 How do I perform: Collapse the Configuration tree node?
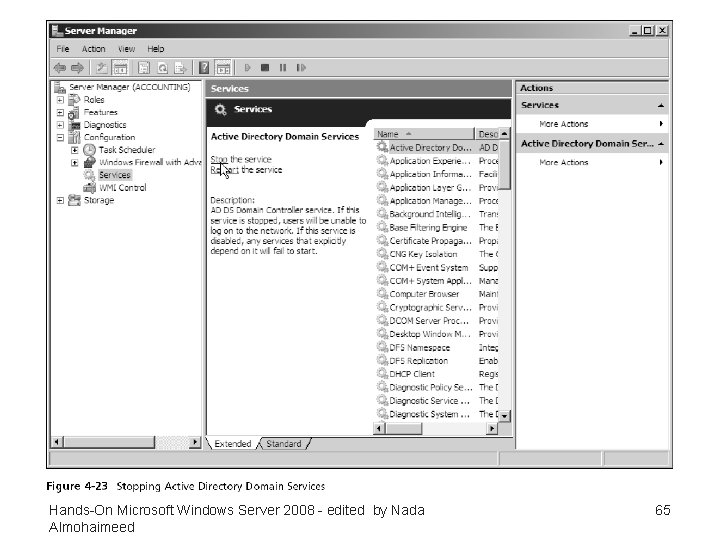coord(60,137)
